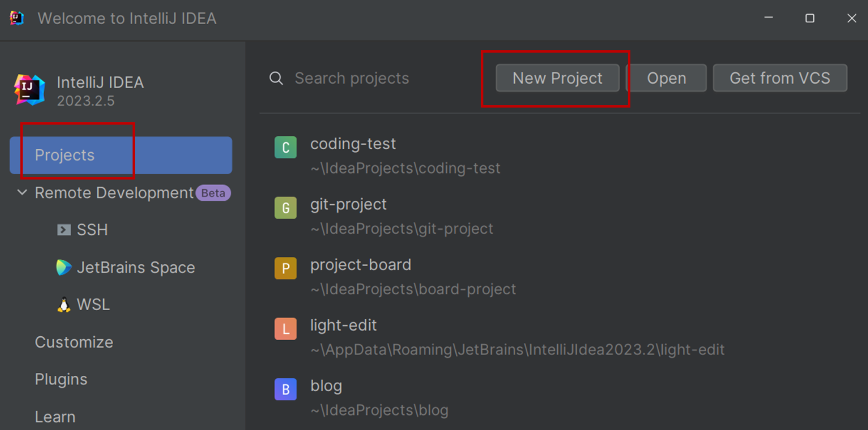This screenshot has height=430, width=868.
Task: Click the green C coding-test project icon
Action: coord(285,148)
